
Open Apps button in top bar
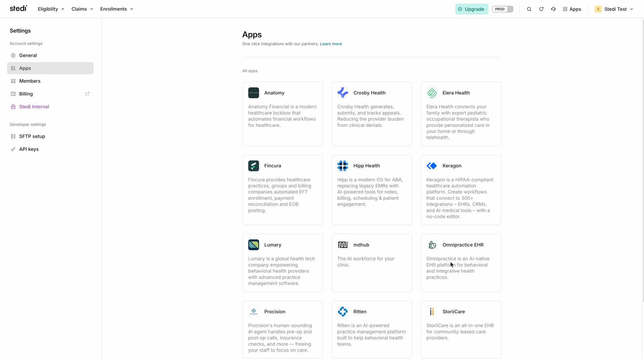click(x=572, y=9)
